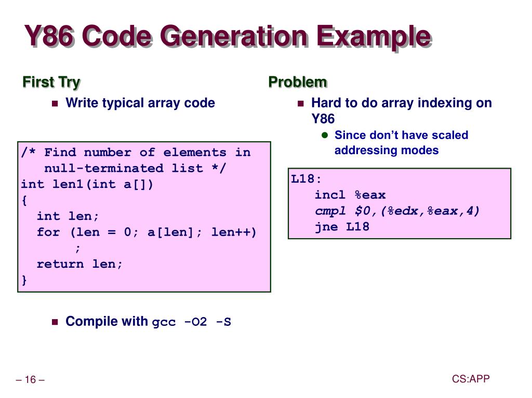Click the code line "return len;"
Image resolution: width=532 pixels, height=398 pixels.
coord(79,264)
